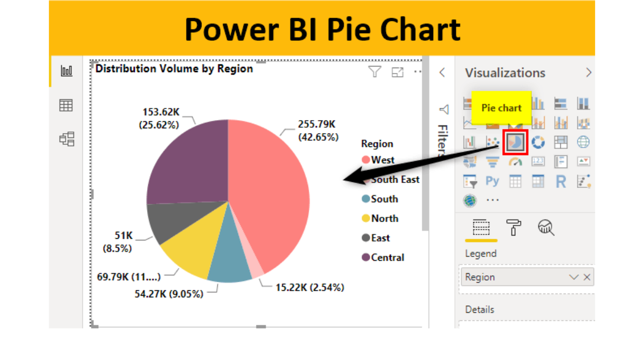Select the ArcGIS Maps visualization
Viewport: 644px width, 337px height.
pos(469,200)
